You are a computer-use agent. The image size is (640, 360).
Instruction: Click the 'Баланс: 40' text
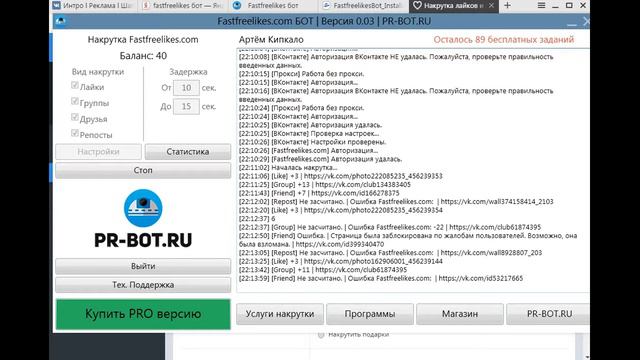pos(143,56)
